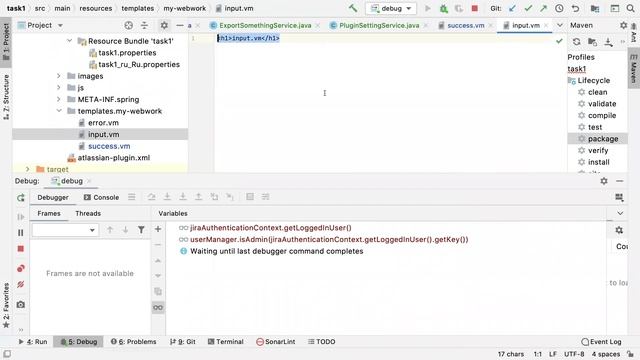Click the Git rollback undo icon
640x360 pixels.
575,8
